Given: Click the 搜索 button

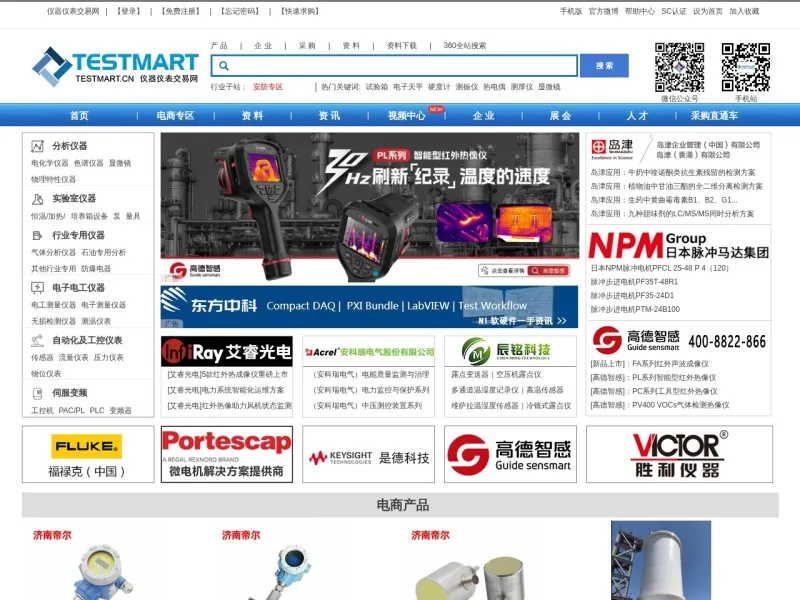Looking at the screenshot, I should (605, 66).
